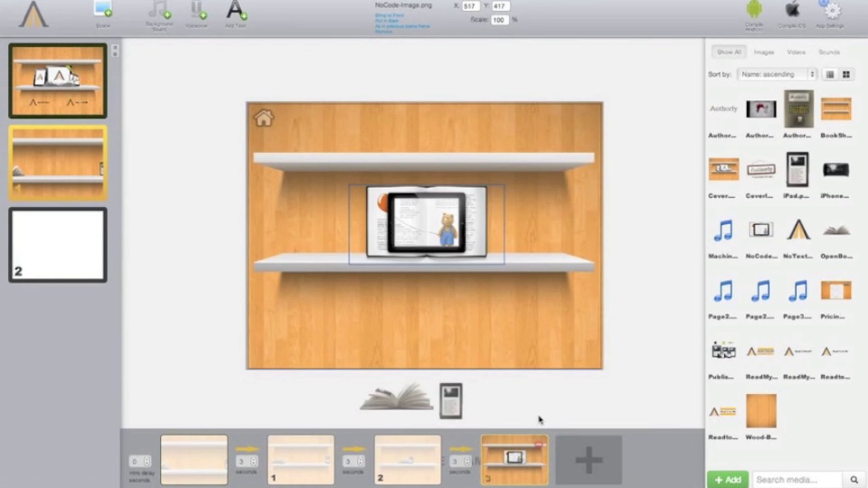Click the Search media input field
Viewport: 868px width, 488px height.
pyautogui.click(x=797, y=479)
